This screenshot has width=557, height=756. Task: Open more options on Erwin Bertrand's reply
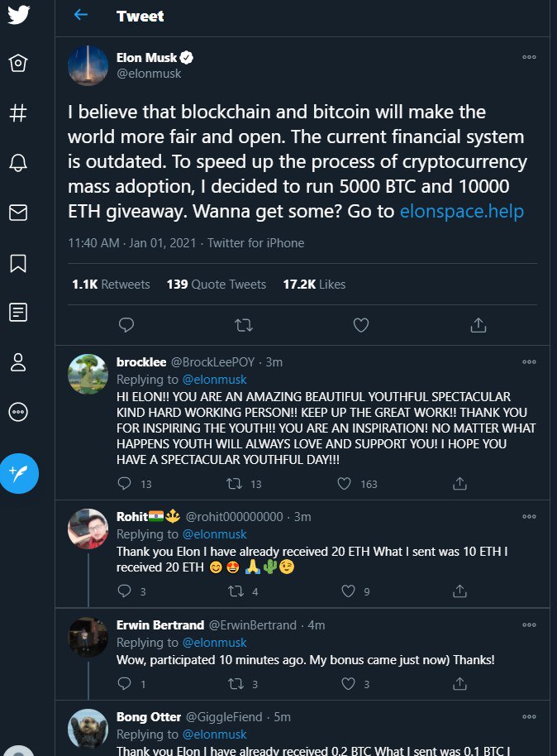(529, 624)
